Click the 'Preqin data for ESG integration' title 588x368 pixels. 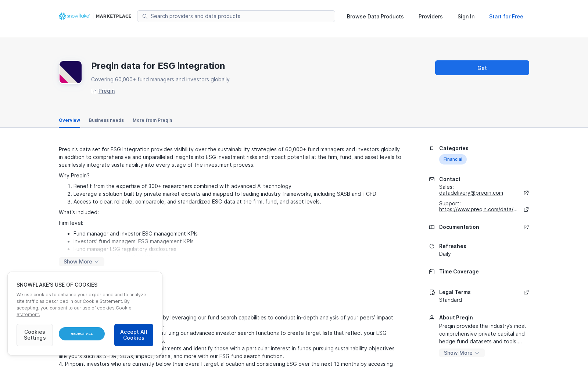point(158,66)
